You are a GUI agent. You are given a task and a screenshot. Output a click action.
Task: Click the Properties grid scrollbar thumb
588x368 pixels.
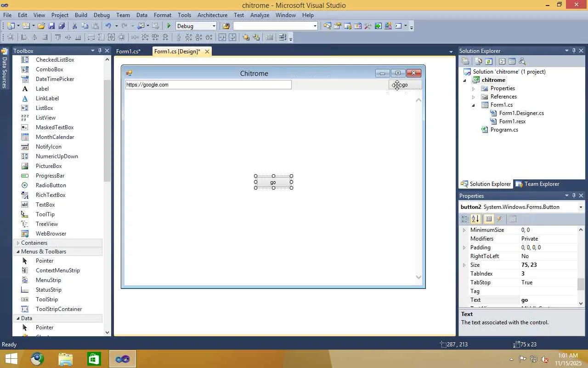581,284
